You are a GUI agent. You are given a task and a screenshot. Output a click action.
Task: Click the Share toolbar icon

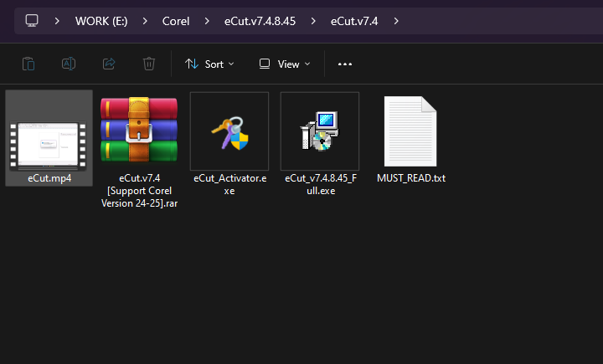[109, 64]
